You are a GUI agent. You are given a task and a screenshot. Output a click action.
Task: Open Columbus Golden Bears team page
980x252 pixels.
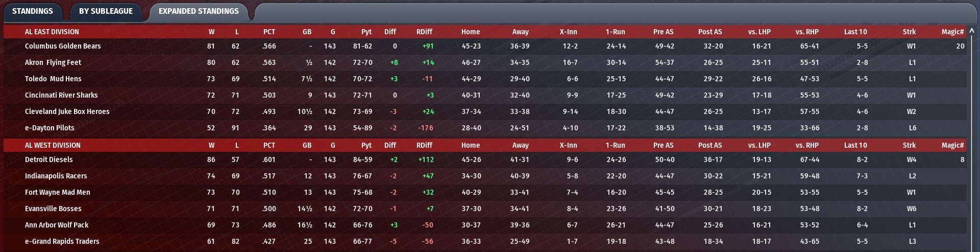click(x=63, y=46)
